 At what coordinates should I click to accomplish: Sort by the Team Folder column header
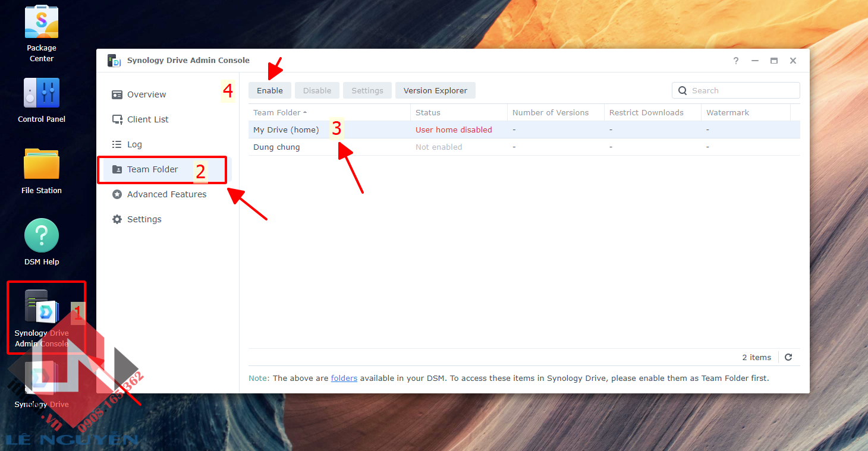(329, 112)
